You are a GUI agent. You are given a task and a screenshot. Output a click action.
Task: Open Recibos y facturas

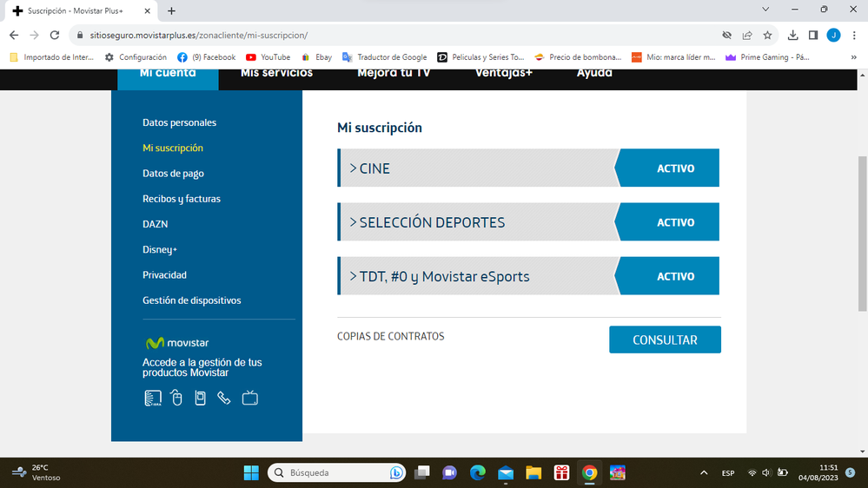pos(182,199)
